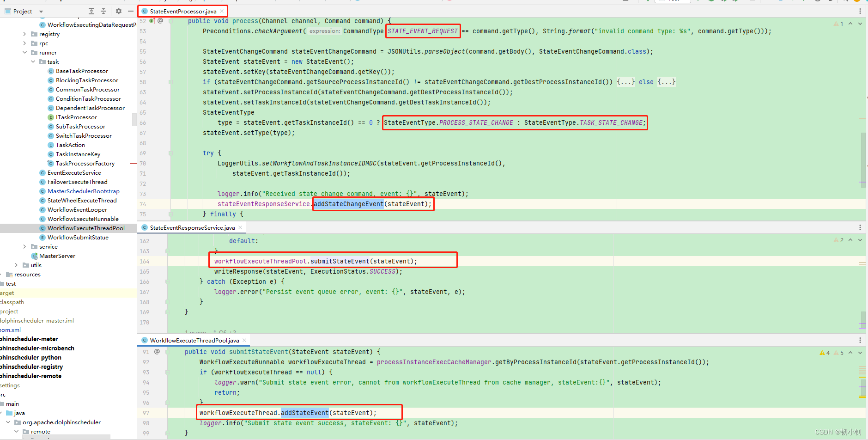
Task: Click the navigate-previous-highlight up arrow icon
Action: [x=850, y=23]
